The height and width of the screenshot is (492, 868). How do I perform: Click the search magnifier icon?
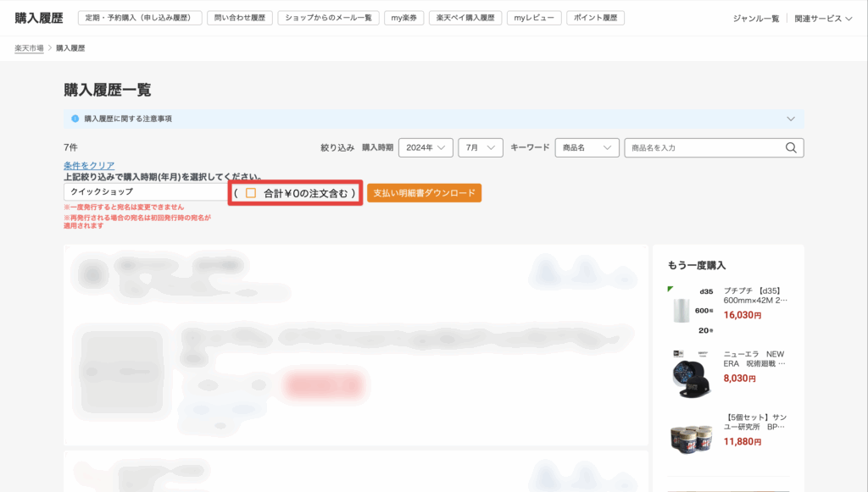point(791,148)
